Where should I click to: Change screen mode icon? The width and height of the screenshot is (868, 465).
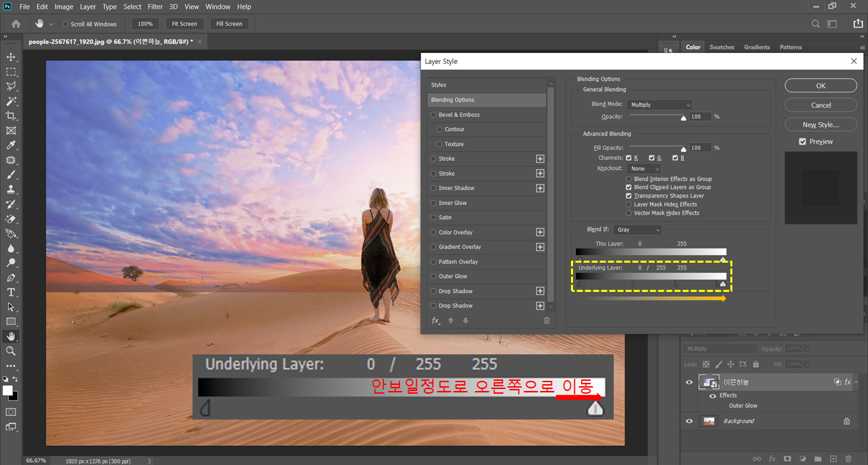click(11, 427)
